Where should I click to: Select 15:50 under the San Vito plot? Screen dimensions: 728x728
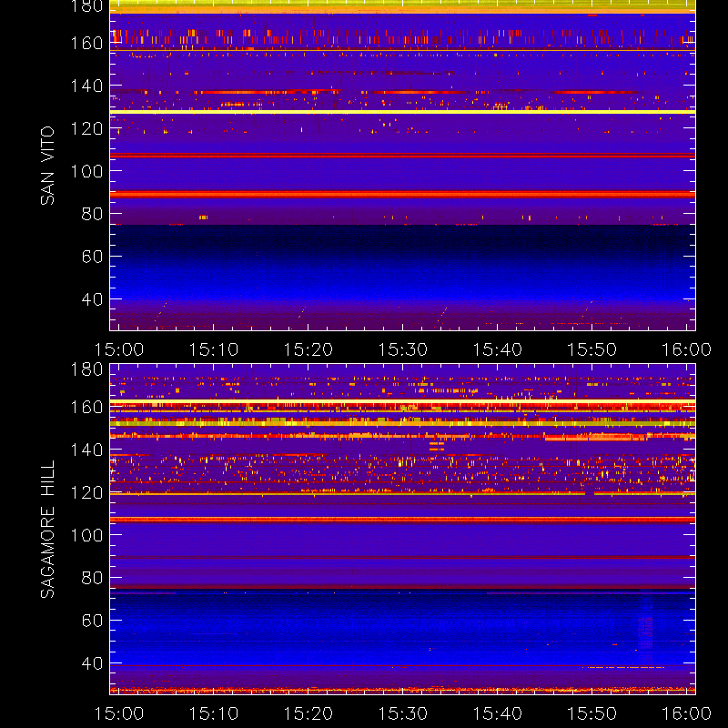tap(592, 349)
